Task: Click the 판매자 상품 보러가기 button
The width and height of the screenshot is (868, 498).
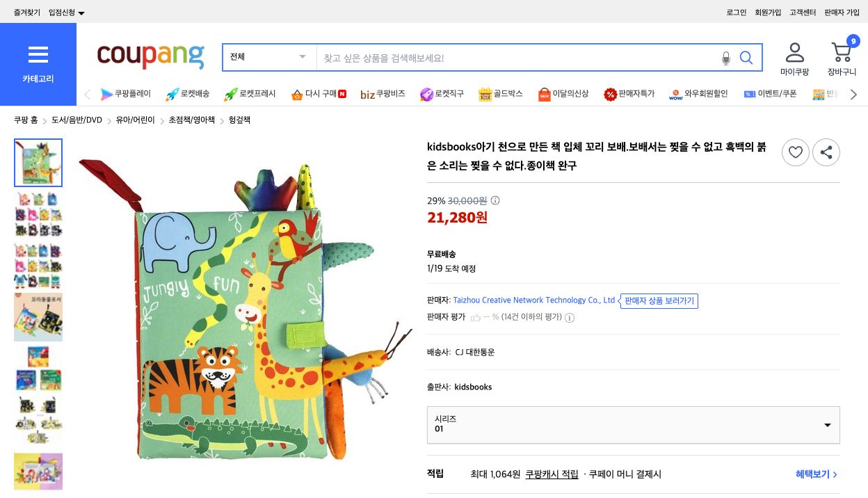Action: coord(659,300)
